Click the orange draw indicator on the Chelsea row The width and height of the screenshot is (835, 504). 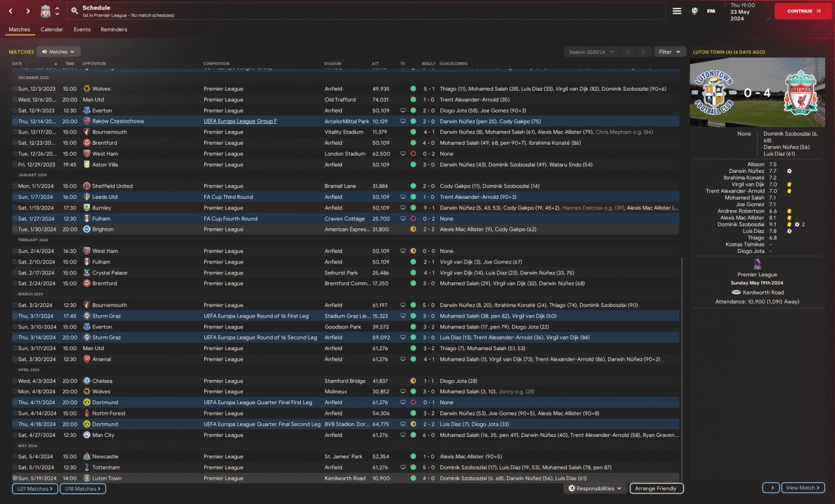[413, 381]
